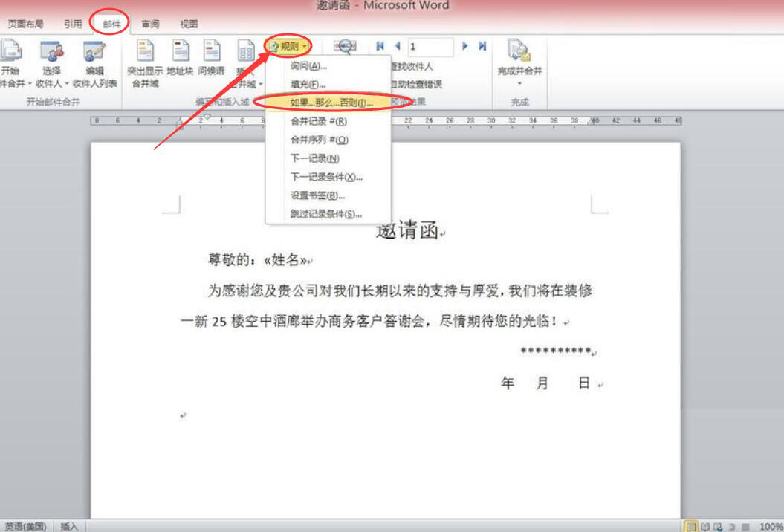
Task: Click the Preview Results magnifier icon
Action: pyautogui.click(x=345, y=46)
